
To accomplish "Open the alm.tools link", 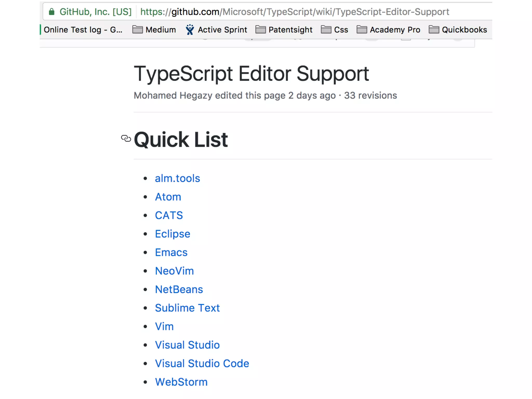I will coord(177,178).
